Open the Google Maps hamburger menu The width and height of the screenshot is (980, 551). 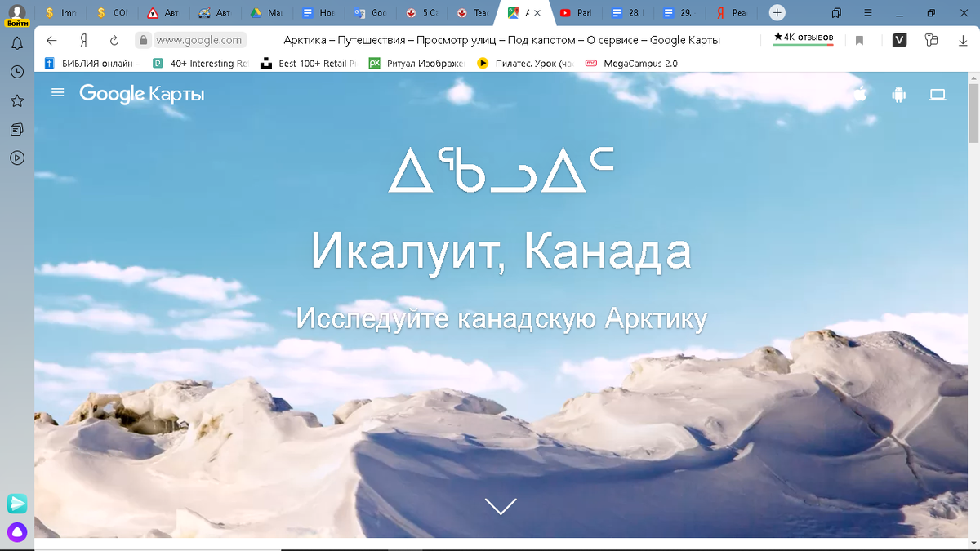point(57,92)
